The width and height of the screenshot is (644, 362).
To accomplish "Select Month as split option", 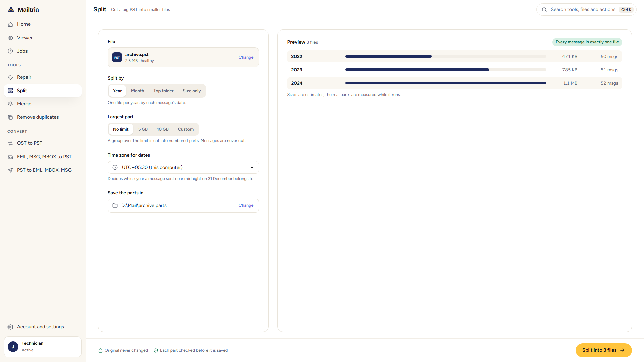I will coord(138,91).
